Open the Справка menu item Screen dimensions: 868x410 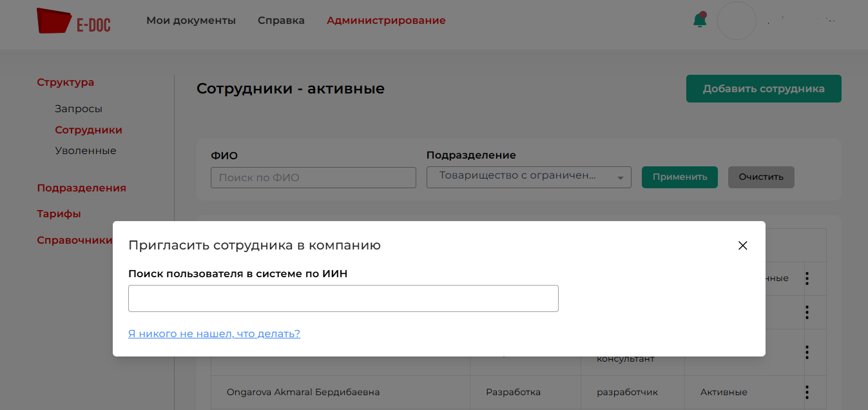(x=281, y=21)
